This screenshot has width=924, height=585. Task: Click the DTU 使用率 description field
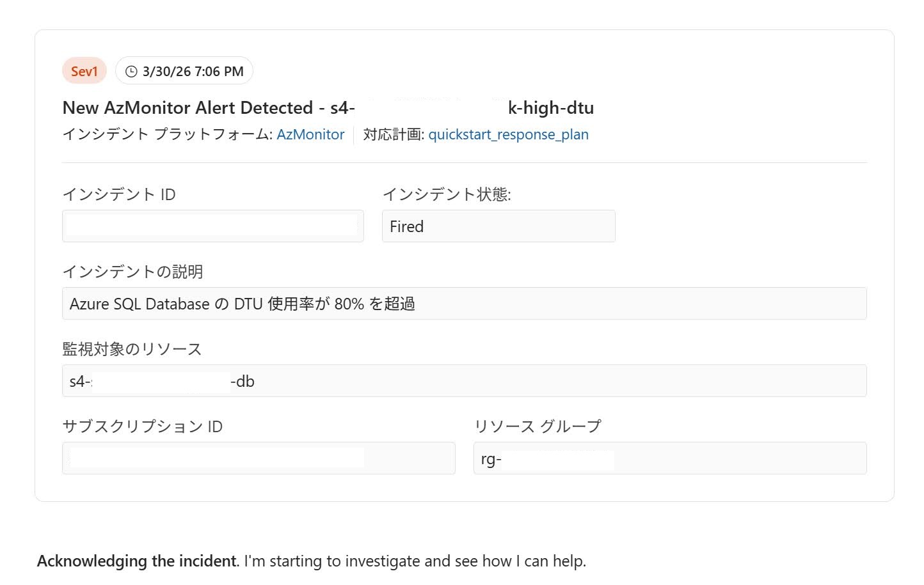tap(464, 304)
